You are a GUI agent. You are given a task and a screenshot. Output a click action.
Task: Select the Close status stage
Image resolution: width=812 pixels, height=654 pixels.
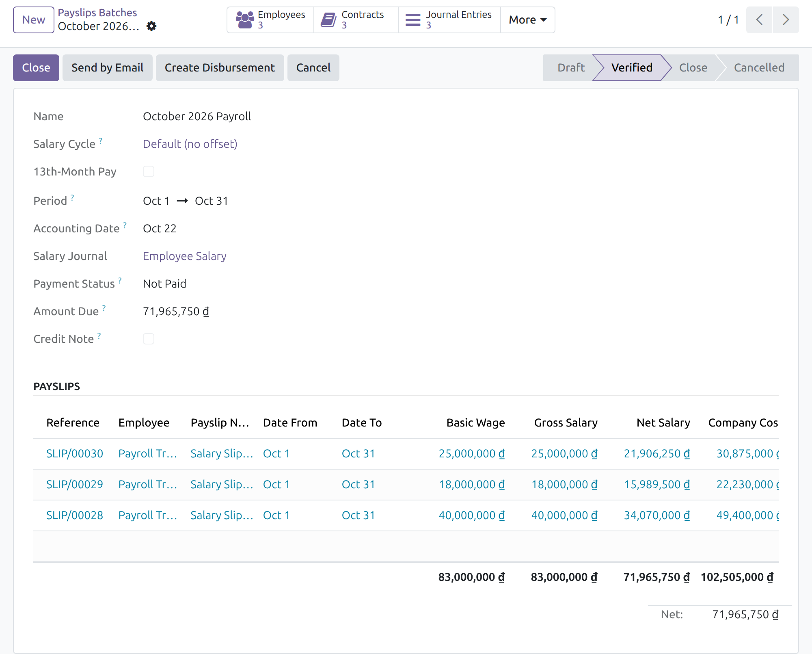(x=693, y=68)
